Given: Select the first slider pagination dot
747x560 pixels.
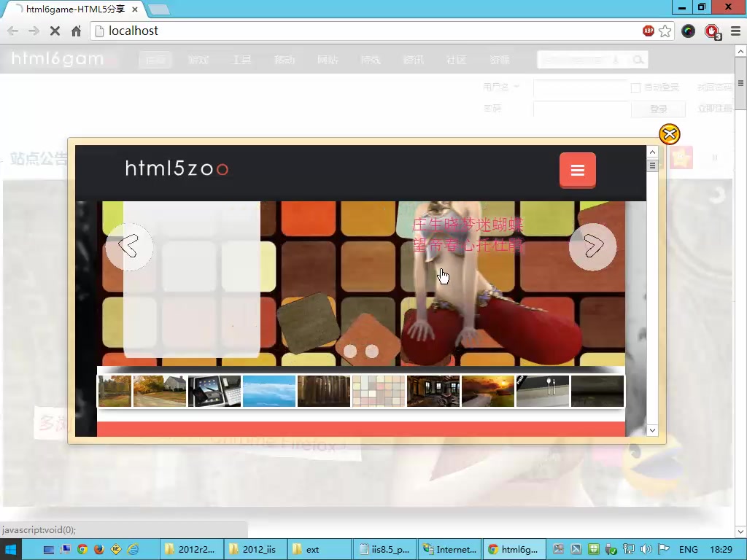Looking at the screenshot, I should coord(350,351).
